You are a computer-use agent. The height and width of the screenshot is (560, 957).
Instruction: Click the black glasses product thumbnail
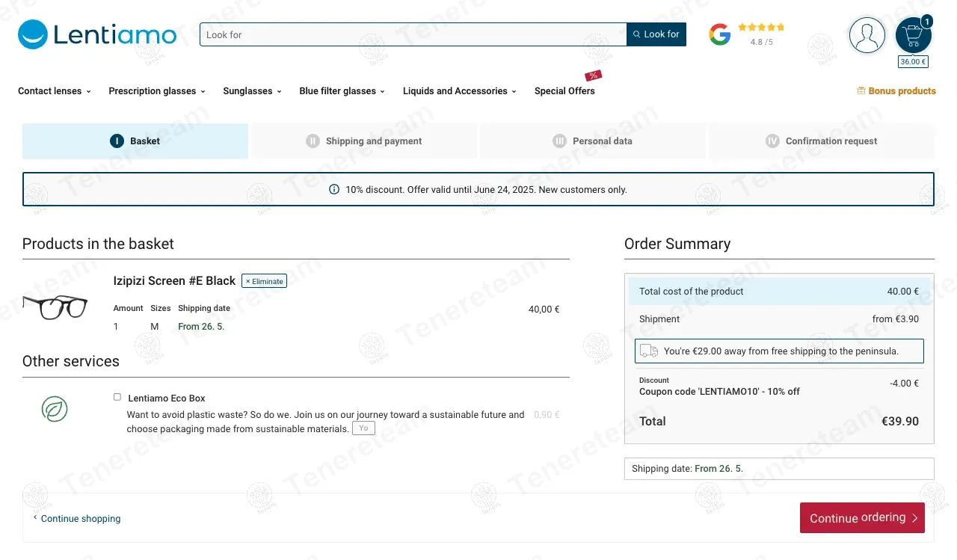55,307
